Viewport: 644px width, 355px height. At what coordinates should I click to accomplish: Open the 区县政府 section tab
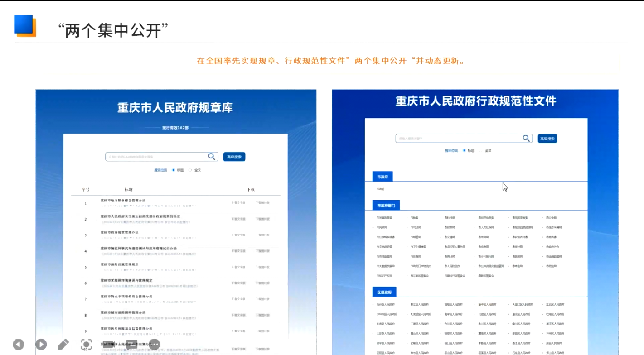(384, 292)
